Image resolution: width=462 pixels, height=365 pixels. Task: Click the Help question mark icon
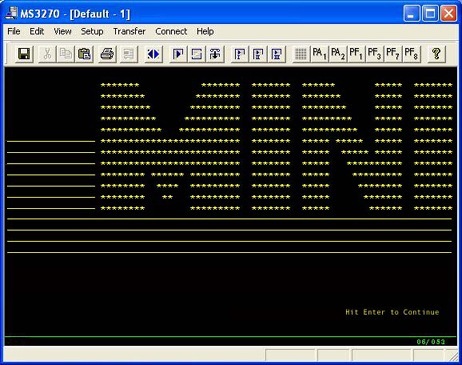[x=436, y=54]
